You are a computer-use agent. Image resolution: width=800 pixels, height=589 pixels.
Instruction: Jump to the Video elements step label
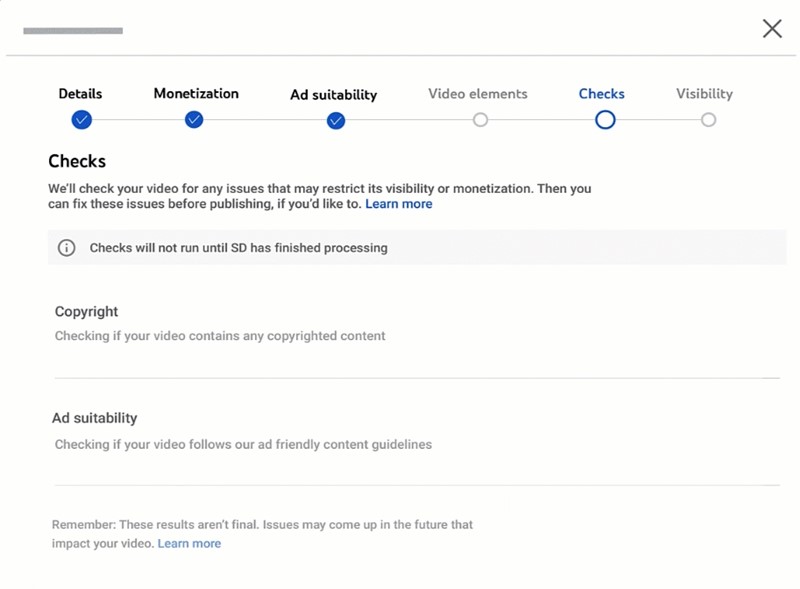tap(478, 94)
